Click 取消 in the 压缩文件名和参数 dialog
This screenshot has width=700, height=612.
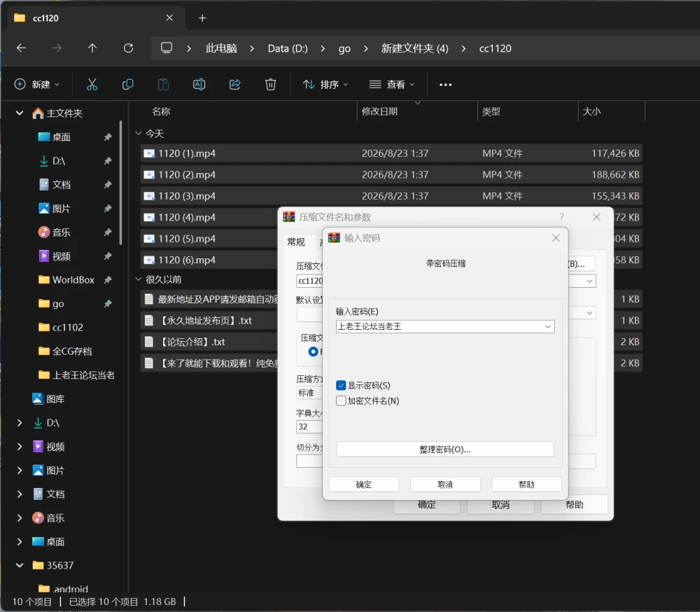[500, 505]
